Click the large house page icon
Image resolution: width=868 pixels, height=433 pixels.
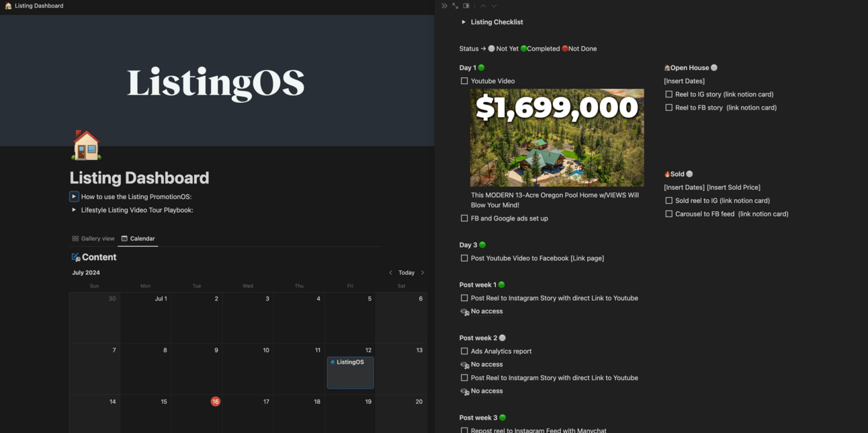click(86, 145)
